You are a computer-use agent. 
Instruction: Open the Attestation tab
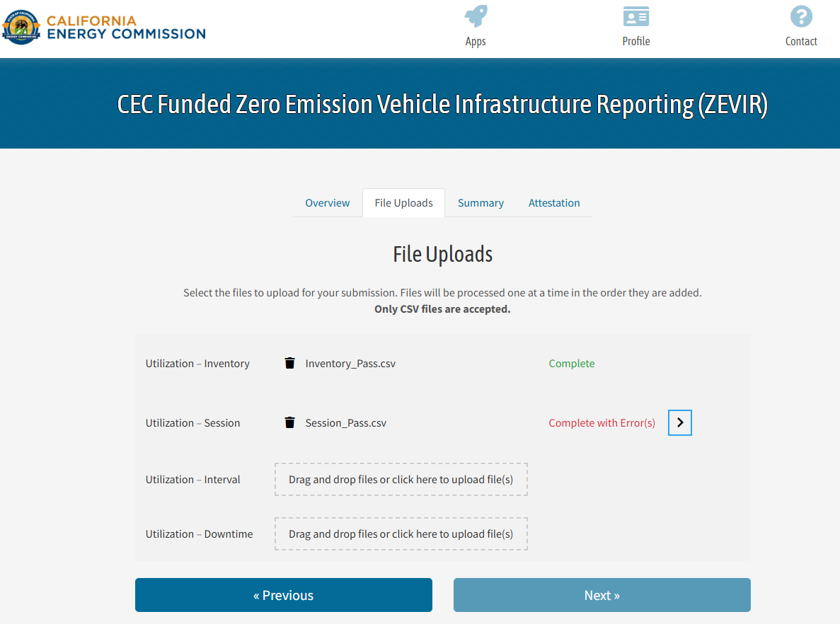(x=554, y=202)
